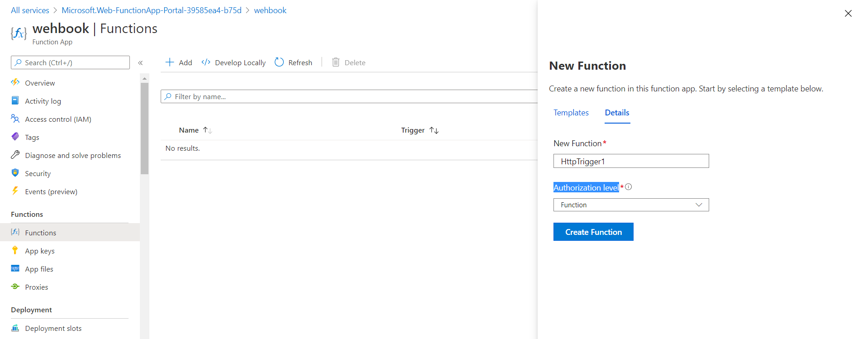The height and width of the screenshot is (339, 868).
Task: Click the plus icon for Add
Action: tap(170, 62)
